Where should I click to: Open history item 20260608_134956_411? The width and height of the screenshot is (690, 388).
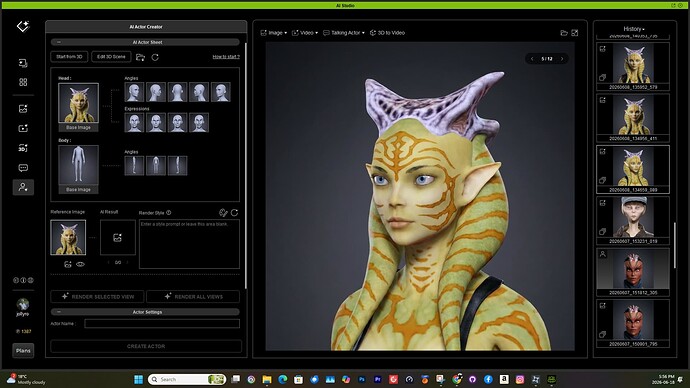[x=633, y=118]
